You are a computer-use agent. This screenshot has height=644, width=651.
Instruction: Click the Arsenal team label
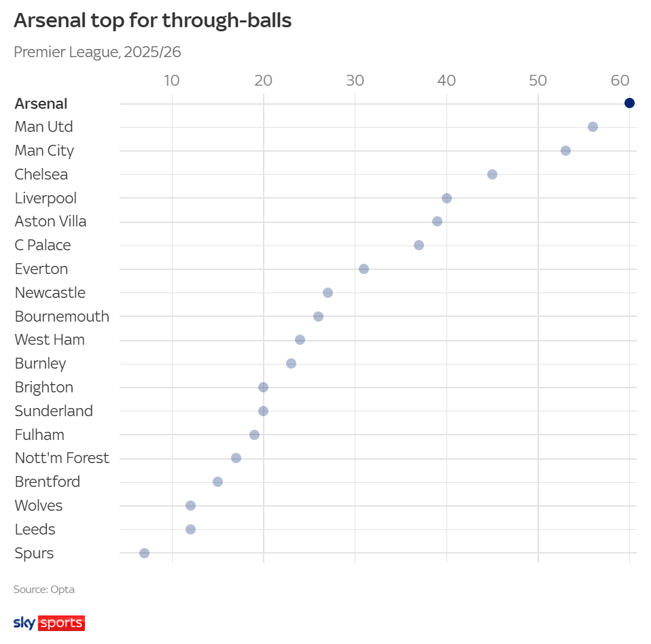41,104
